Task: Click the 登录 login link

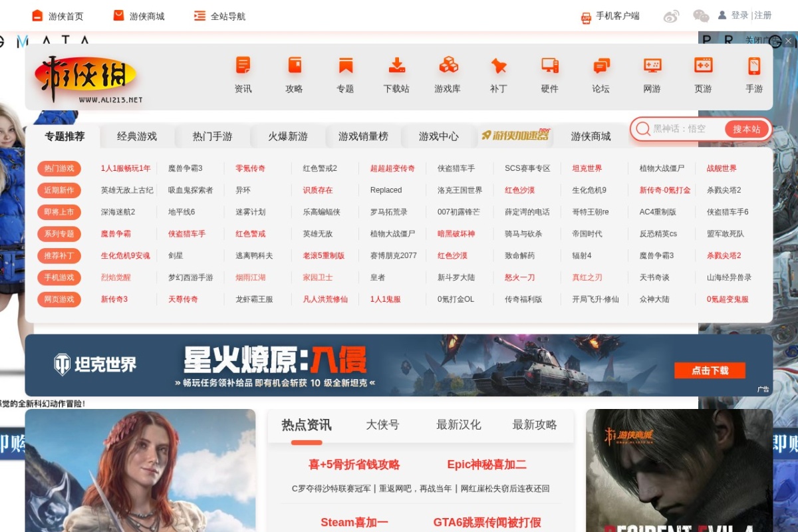Action: coord(739,15)
